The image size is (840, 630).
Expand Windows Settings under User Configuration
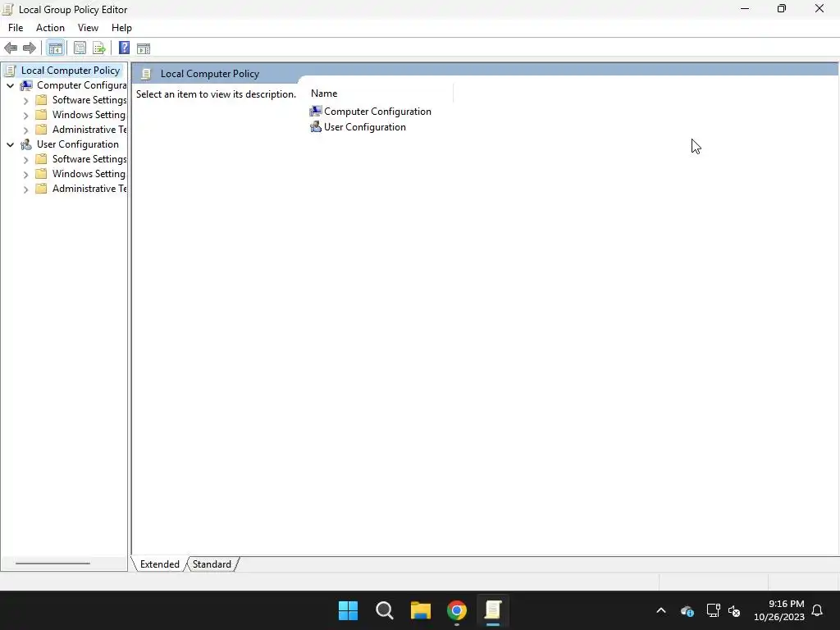[25, 175]
